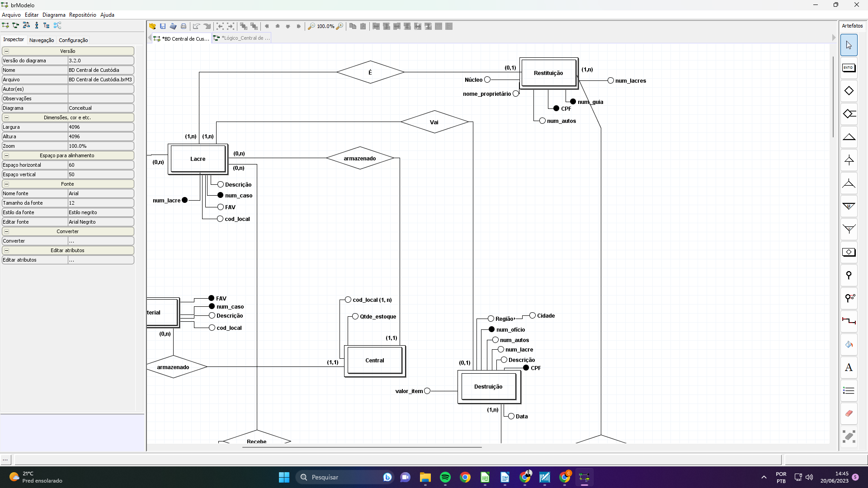This screenshot has width=868, height=488.
Task: Select the Lacre entity in the diagram
Action: coord(198,159)
